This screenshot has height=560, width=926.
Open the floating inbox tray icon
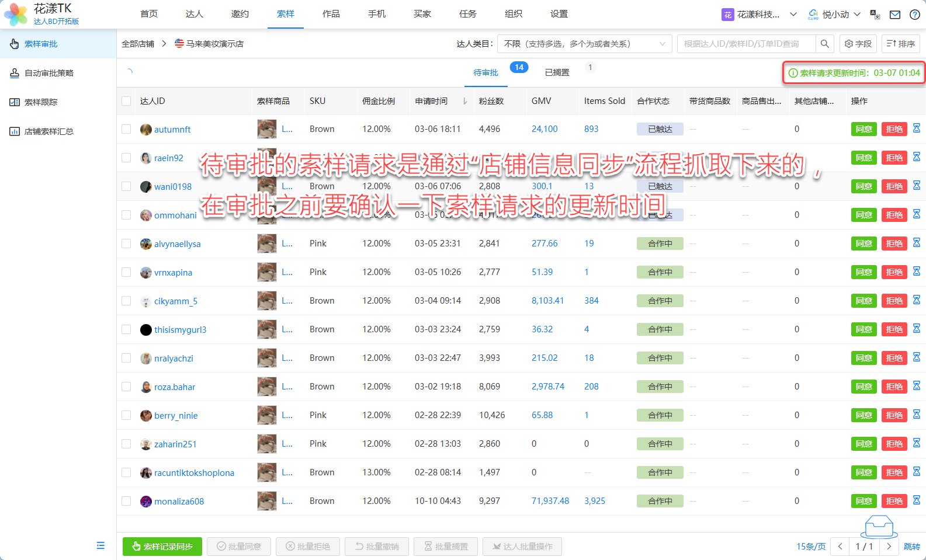click(879, 527)
